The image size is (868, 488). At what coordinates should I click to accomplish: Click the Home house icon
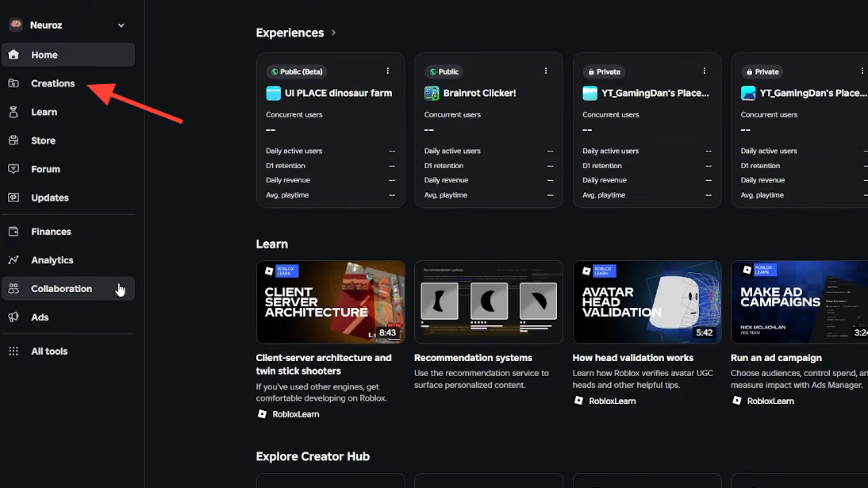point(13,54)
